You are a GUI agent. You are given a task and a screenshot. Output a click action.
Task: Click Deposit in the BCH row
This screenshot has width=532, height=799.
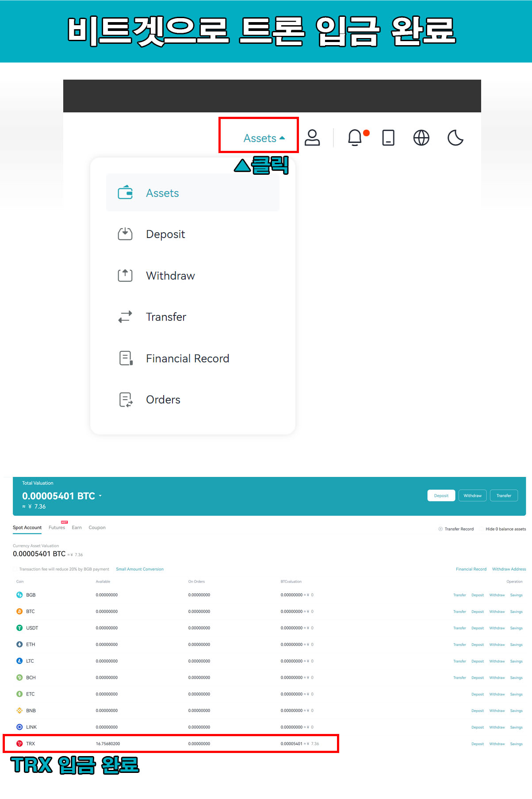(x=478, y=677)
